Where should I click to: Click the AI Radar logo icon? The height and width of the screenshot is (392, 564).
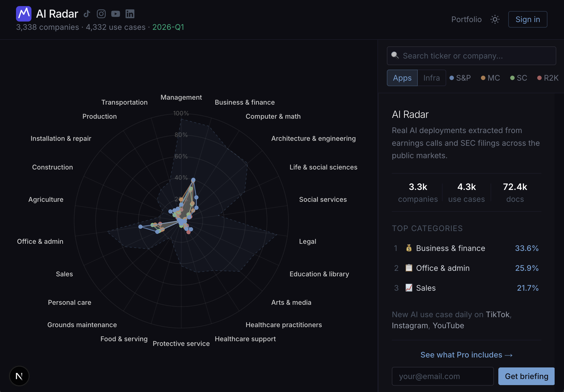(24, 14)
